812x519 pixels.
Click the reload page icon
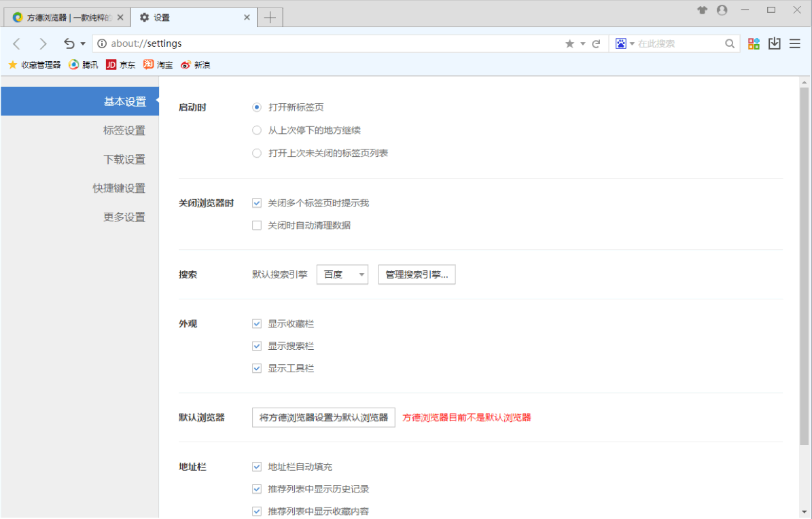tap(596, 43)
